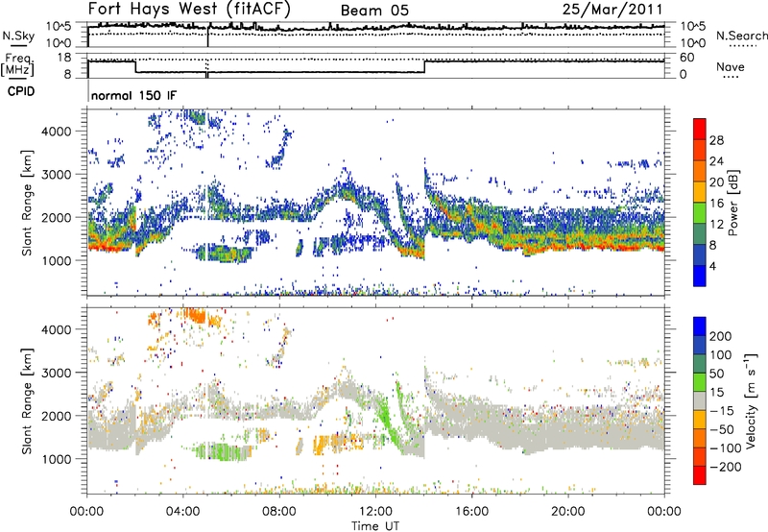This screenshot has height=532, width=768.
Task: Click the '12:00' time axis tick label
Action: pyautogui.click(x=375, y=512)
